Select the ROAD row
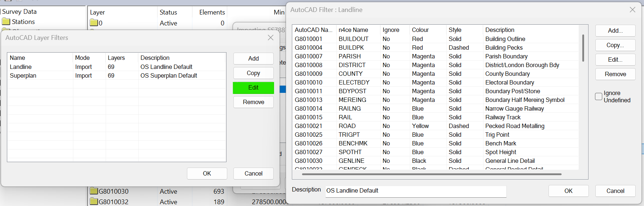The height and width of the screenshot is (206, 644). [x=436, y=126]
